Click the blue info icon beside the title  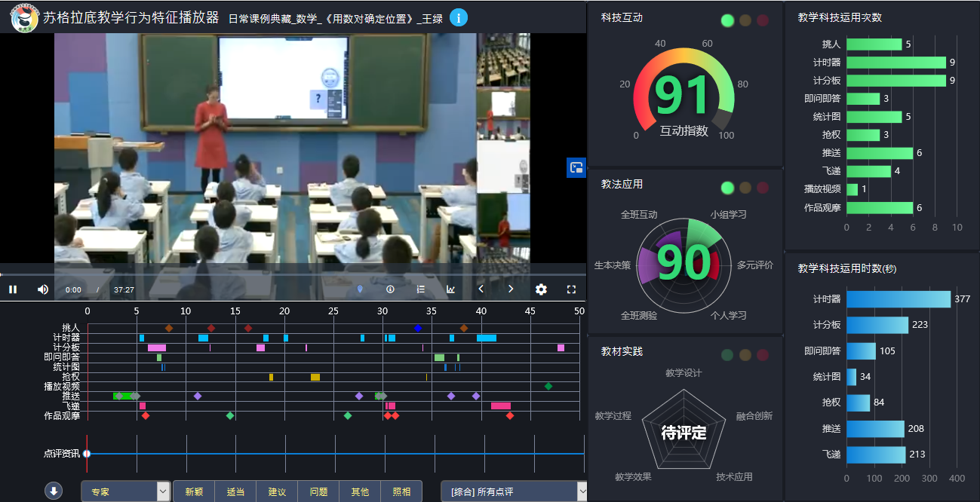(458, 17)
